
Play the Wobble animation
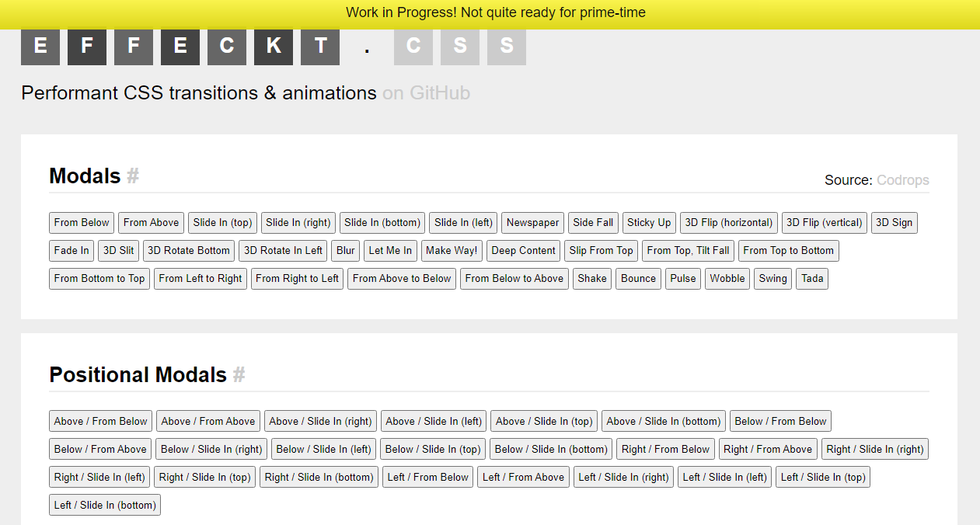pos(727,278)
